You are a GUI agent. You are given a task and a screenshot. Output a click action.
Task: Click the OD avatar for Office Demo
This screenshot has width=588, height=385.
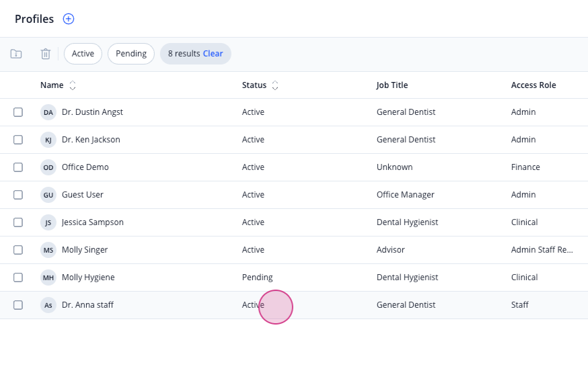[48, 167]
